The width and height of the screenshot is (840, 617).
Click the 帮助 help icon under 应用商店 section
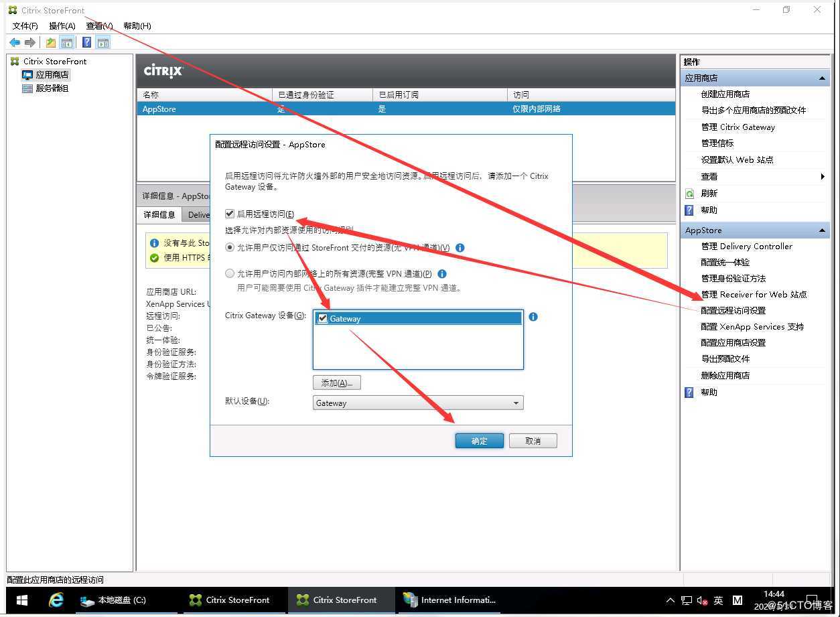(689, 210)
